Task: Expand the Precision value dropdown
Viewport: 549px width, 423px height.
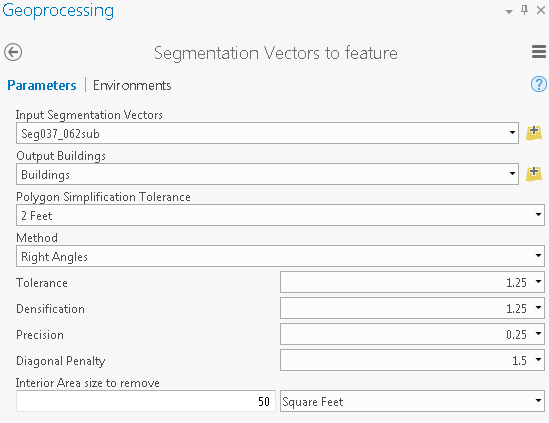Action: 538,334
